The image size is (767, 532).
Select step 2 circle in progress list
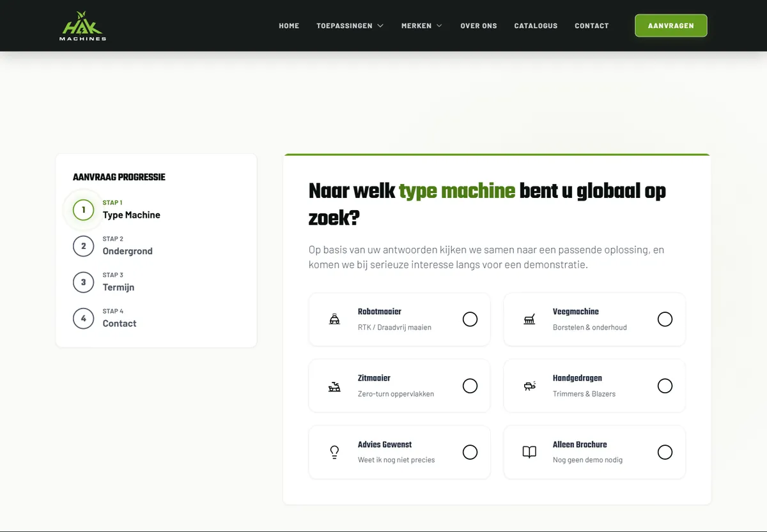coord(83,246)
